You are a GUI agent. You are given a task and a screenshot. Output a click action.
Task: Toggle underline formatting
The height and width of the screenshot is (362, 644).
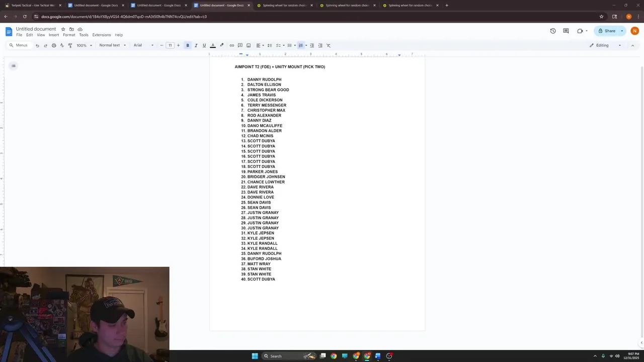pos(204,45)
